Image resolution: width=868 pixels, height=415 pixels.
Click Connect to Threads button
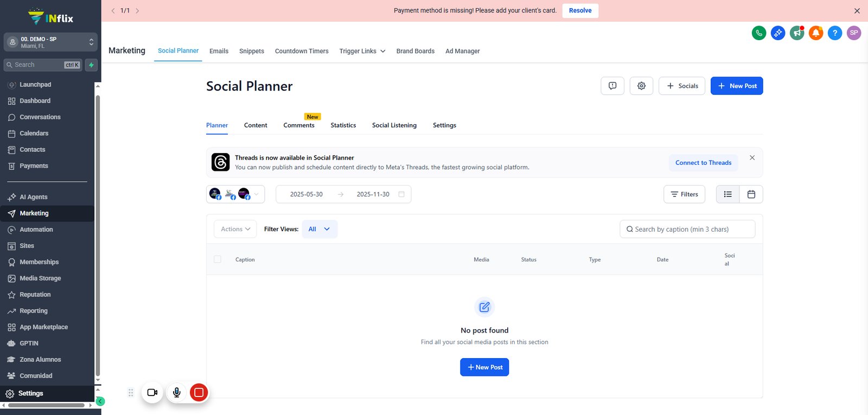[x=703, y=163]
